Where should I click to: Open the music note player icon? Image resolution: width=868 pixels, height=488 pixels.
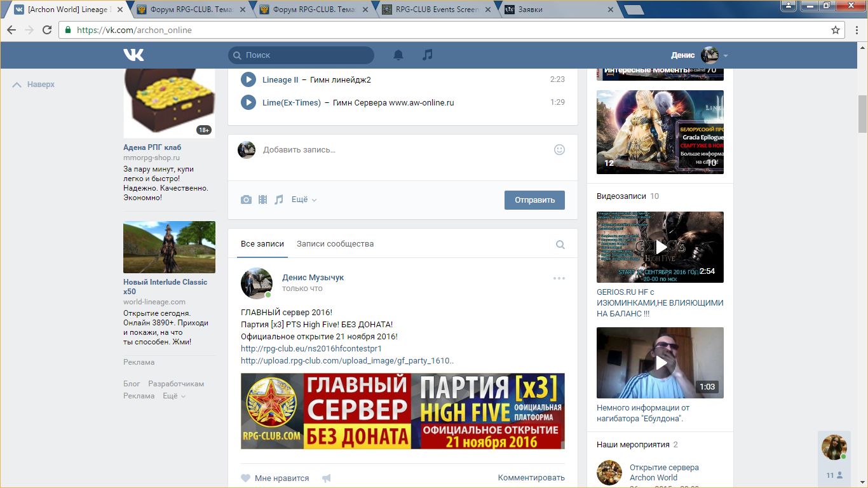[428, 55]
